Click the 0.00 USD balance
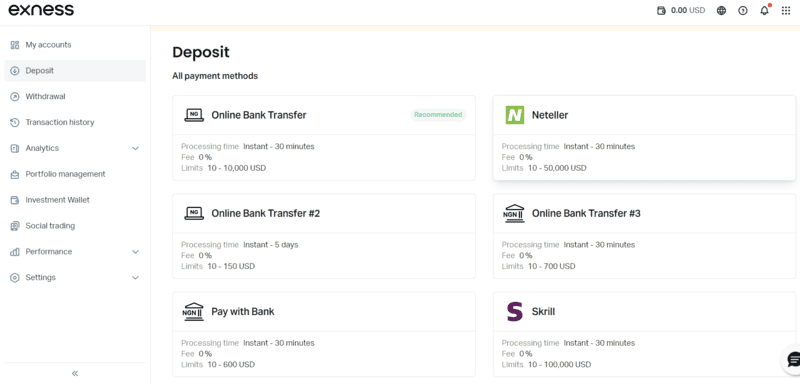 688,10
